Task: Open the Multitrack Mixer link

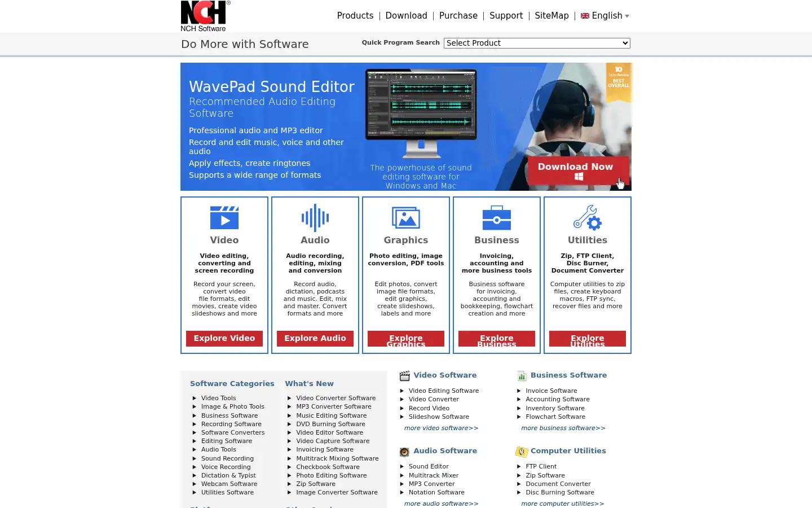Action: click(434, 476)
